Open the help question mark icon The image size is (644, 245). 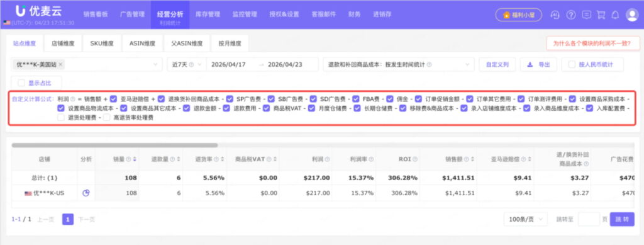coord(571,14)
